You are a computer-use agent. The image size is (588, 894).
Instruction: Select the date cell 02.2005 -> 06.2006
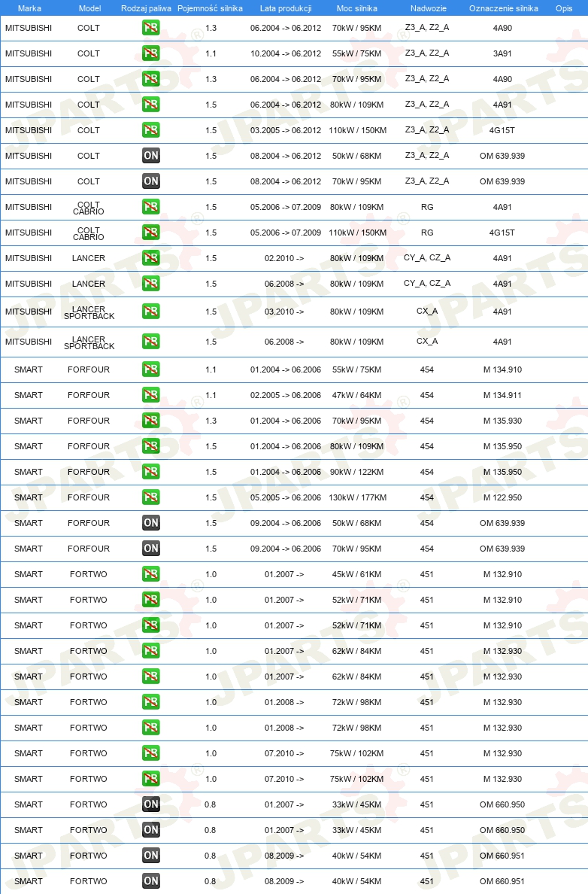pos(286,395)
